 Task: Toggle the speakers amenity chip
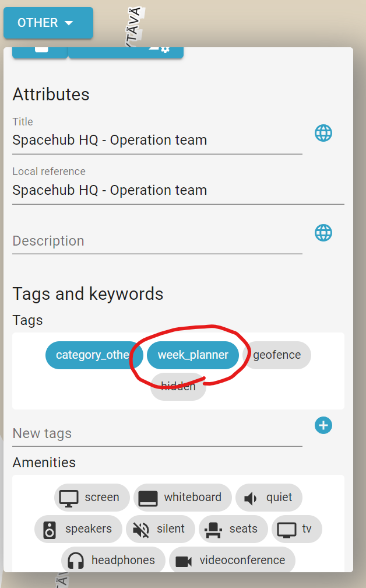tap(78, 528)
